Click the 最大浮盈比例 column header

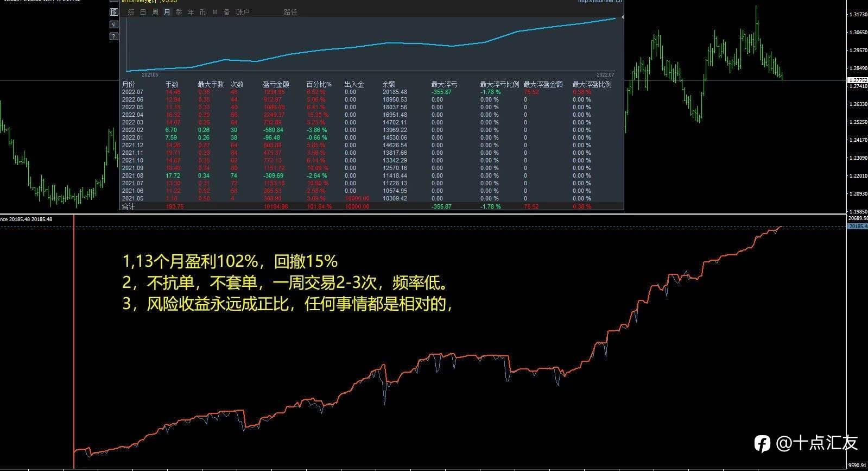coord(592,84)
